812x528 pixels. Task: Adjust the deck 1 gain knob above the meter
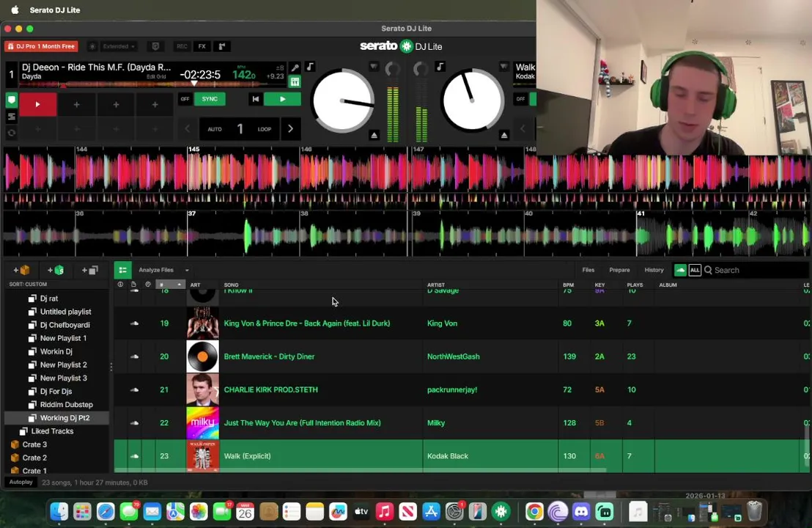[x=393, y=68]
